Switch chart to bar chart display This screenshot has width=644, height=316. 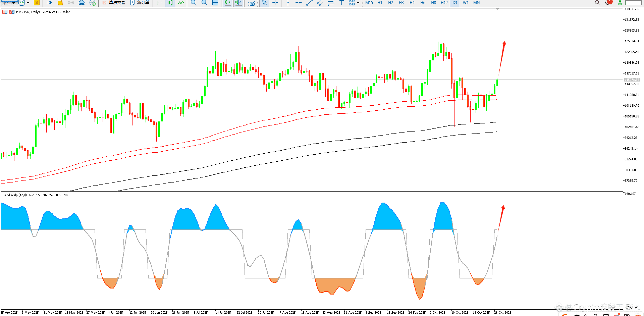tap(160, 3)
